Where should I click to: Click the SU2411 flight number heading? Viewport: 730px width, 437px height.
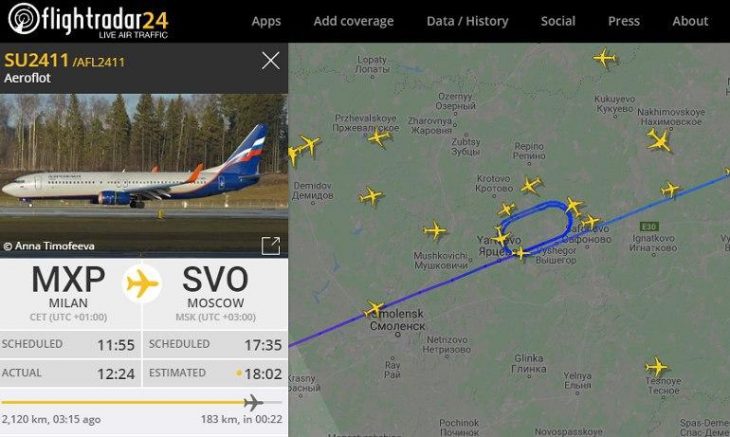36,61
